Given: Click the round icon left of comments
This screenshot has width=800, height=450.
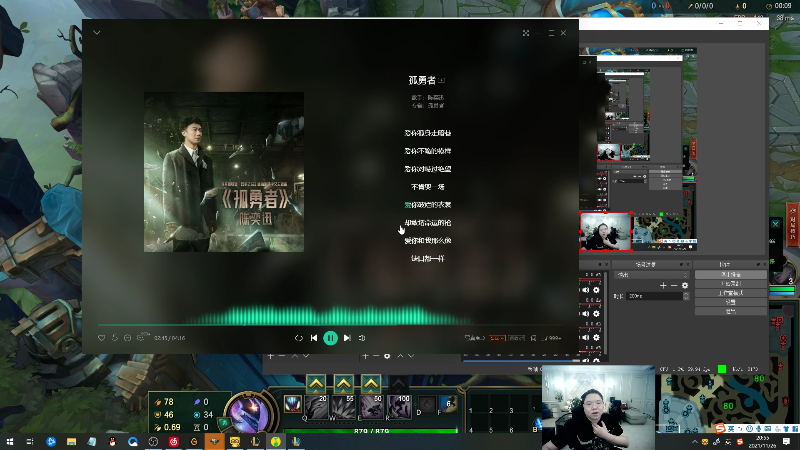Looking at the screenshot, I should coord(128,338).
